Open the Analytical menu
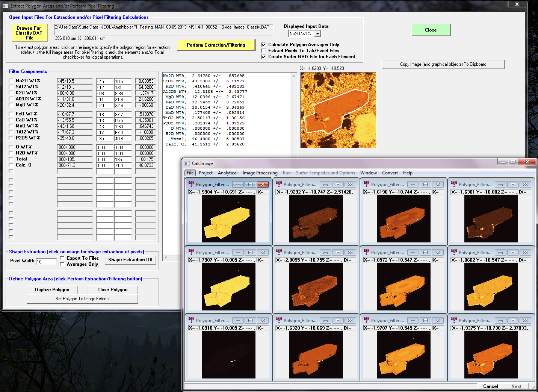 pyautogui.click(x=227, y=173)
